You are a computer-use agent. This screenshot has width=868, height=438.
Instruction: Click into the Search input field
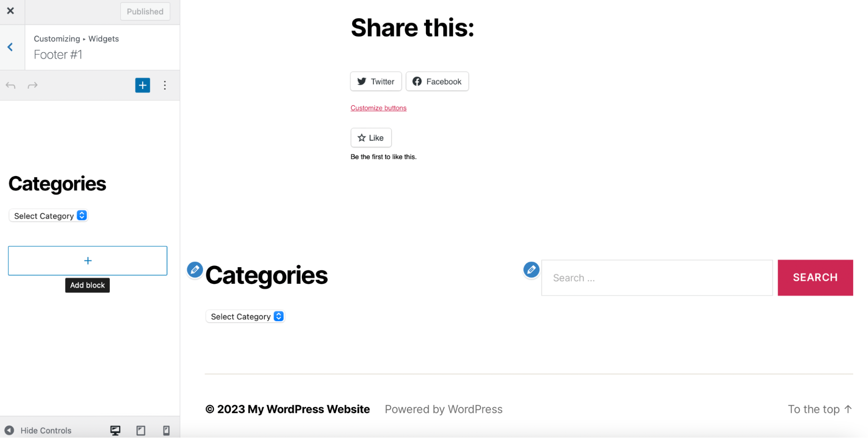[657, 278]
